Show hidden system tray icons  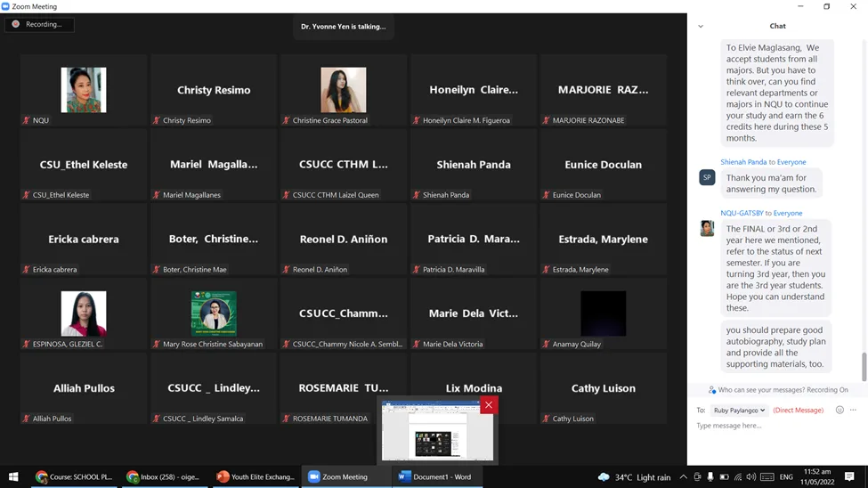pyautogui.click(x=683, y=477)
